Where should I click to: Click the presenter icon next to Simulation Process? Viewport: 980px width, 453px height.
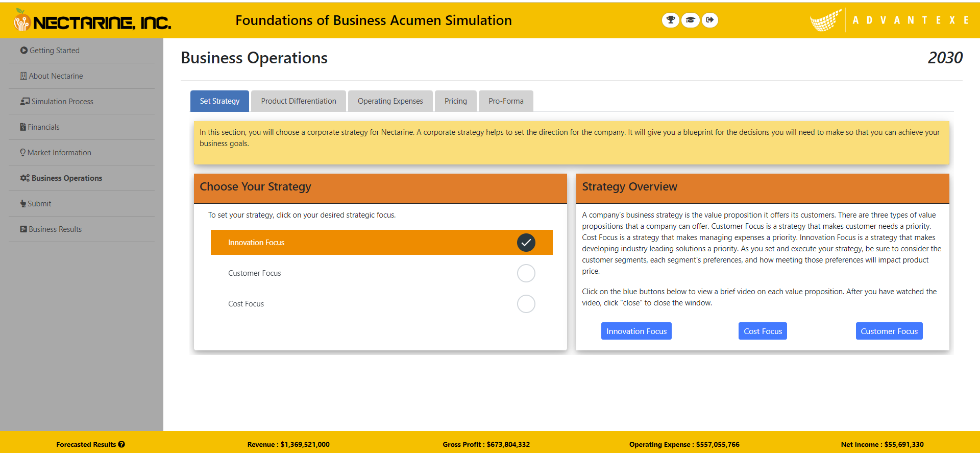pos(25,101)
